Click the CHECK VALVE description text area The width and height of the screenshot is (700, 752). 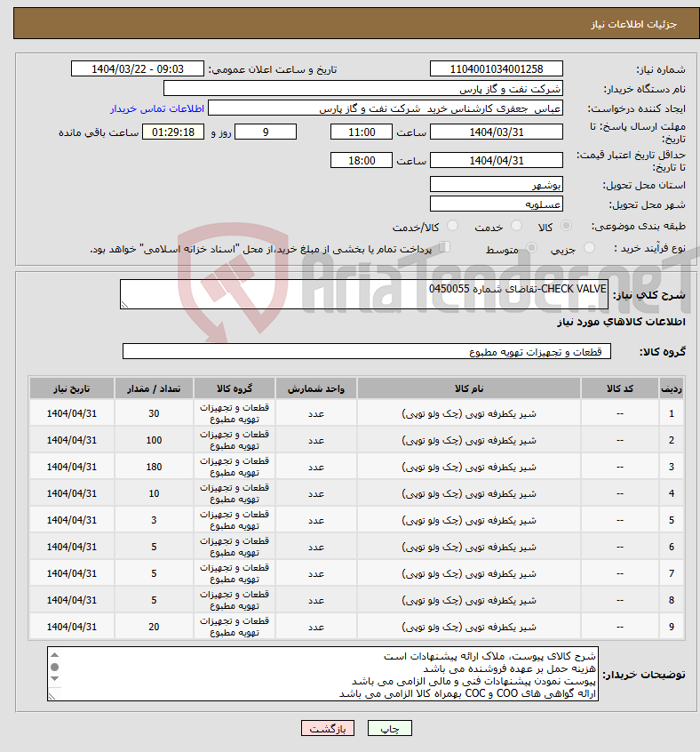click(x=364, y=294)
